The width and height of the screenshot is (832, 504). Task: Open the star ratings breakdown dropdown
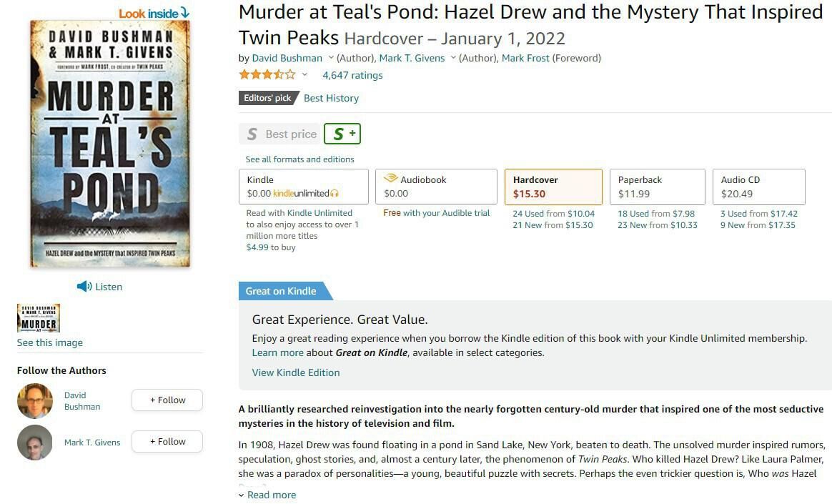(x=304, y=75)
